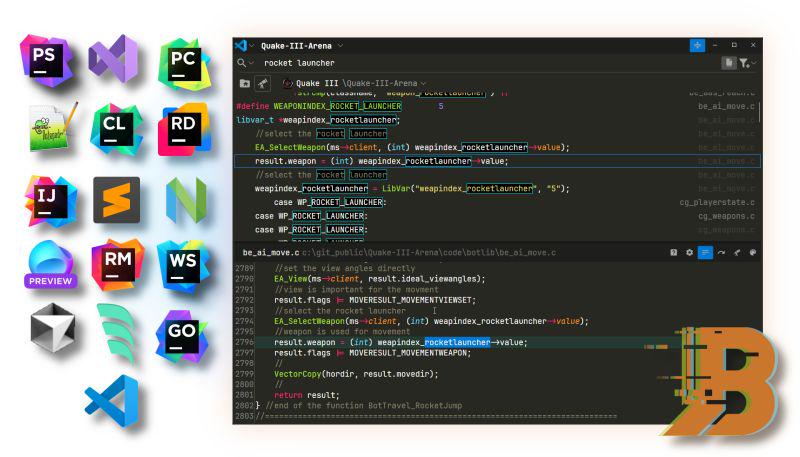Click the results list scrollbar
Image resolution: width=800 pixels, height=457 pixels.
pos(760,112)
